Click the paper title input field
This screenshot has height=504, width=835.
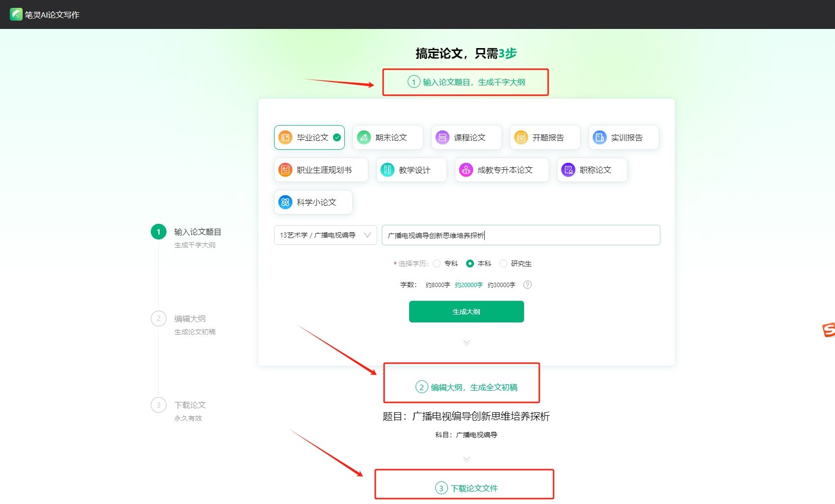click(x=521, y=235)
